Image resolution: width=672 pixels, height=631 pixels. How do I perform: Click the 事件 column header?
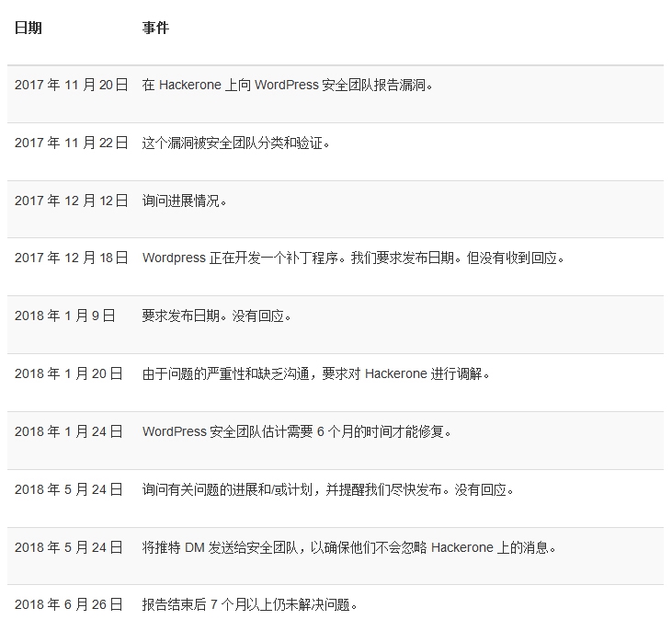tap(155, 29)
